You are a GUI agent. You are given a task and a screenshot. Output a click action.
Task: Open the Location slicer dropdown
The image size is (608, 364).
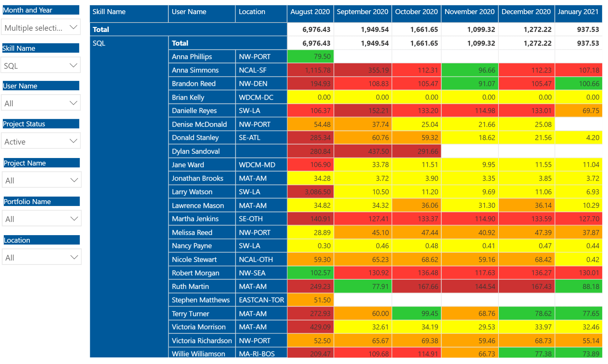pyautogui.click(x=41, y=257)
